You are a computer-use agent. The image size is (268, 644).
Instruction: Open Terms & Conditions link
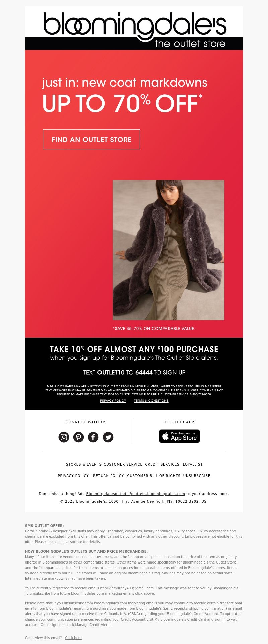[x=151, y=401]
